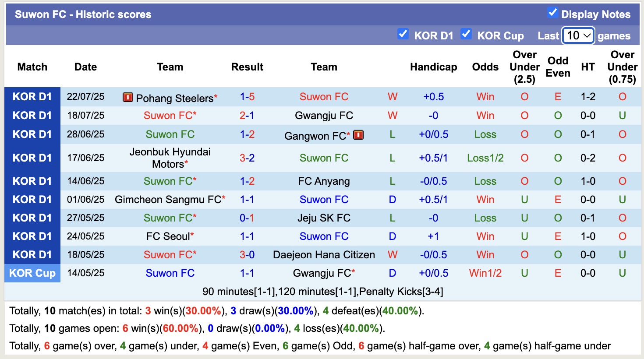Select the Jeonbuk Hyundai Motors team
The width and height of the screenshot is (644, 359).
(x=170, y=158)
